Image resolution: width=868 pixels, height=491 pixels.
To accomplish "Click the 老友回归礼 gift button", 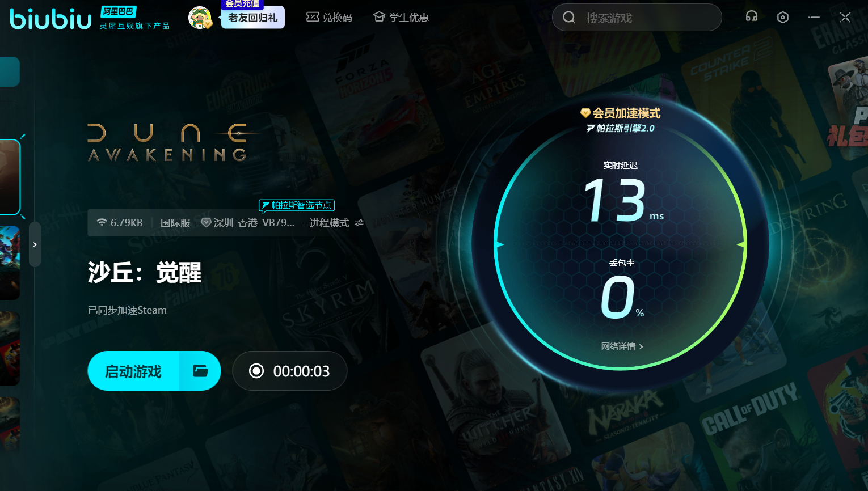I will tap(253, 18).
